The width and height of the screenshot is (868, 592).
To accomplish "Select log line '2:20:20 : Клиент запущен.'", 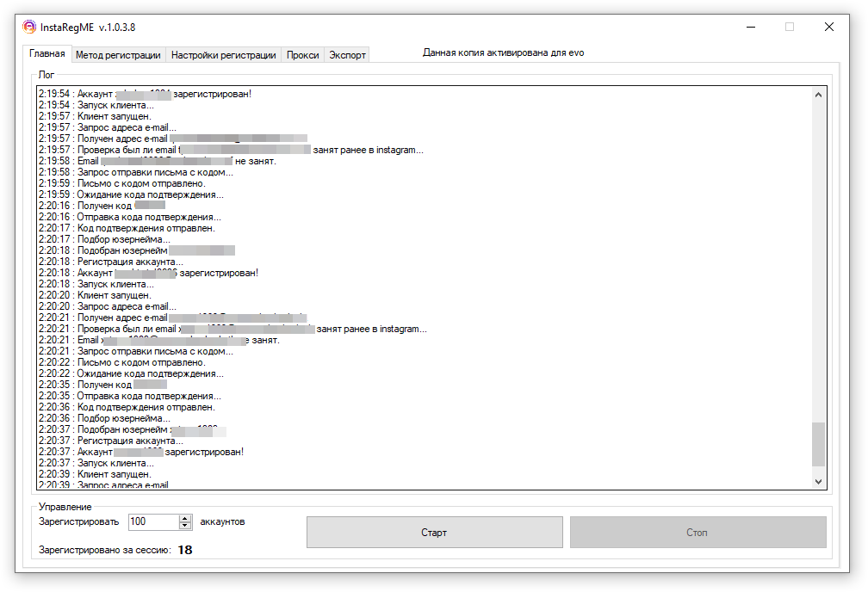I will [x=95, y=295].
